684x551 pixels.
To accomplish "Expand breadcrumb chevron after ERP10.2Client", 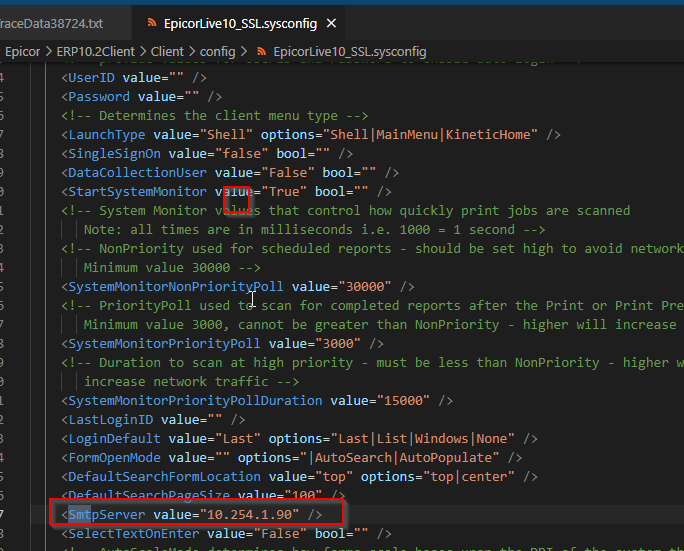I will tap(143, 51).
